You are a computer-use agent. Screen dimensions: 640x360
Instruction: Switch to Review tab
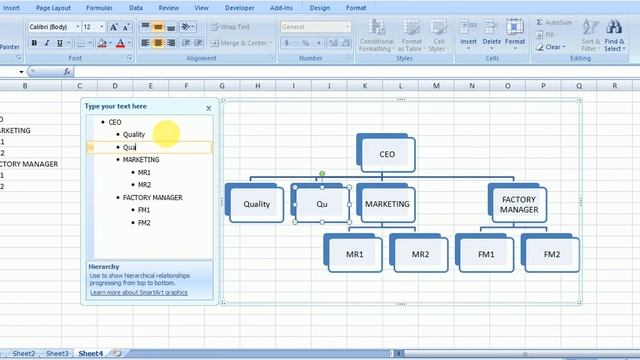[x=169, y=8]
